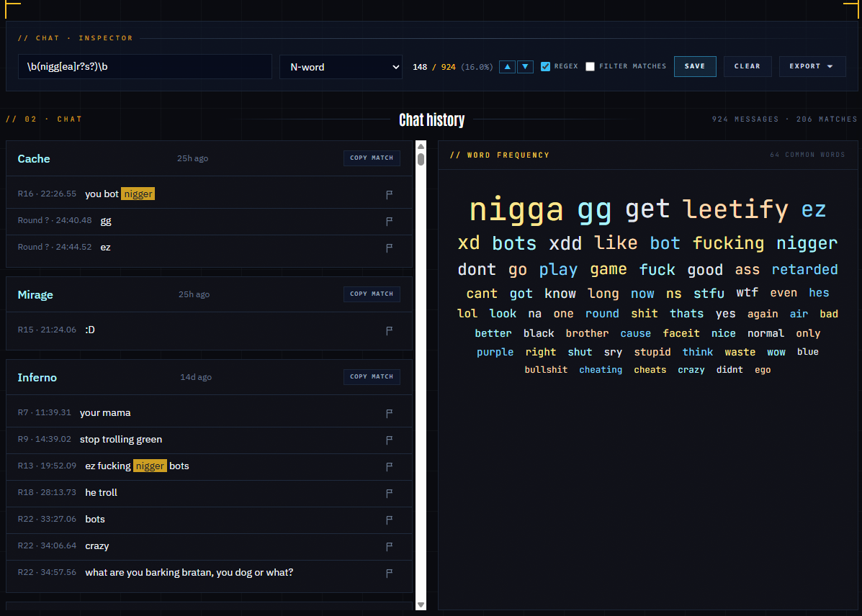The image size is (862, 616).
Task: Flag the 'bots' message at 33:27.06
Action: point(389,520)
